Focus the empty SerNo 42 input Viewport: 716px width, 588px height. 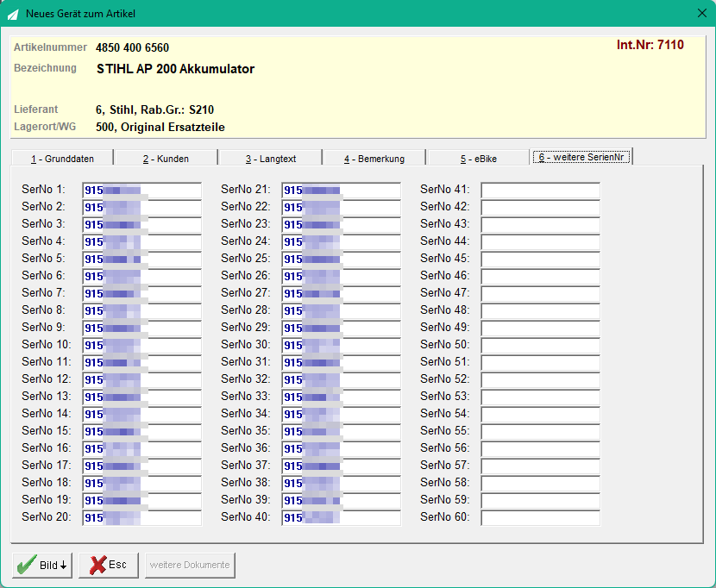[541, 208]
